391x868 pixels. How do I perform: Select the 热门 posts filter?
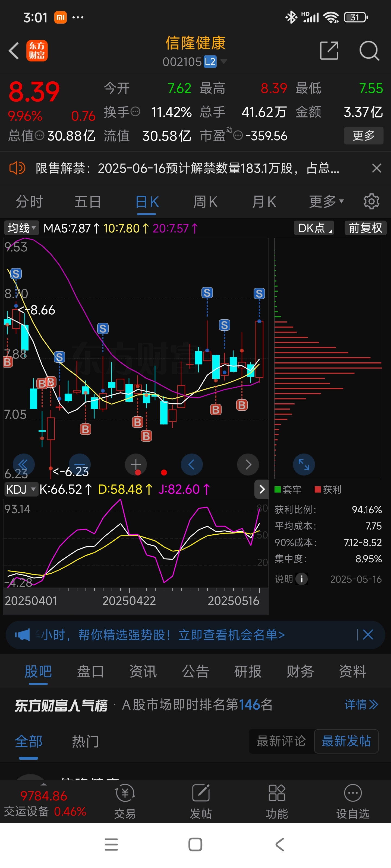point(85,741)
